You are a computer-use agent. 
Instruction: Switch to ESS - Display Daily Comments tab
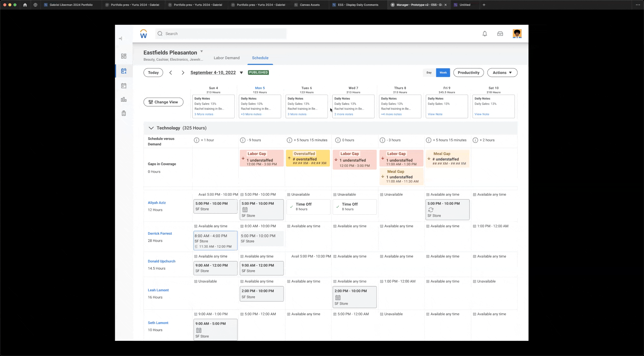[358, 5]
